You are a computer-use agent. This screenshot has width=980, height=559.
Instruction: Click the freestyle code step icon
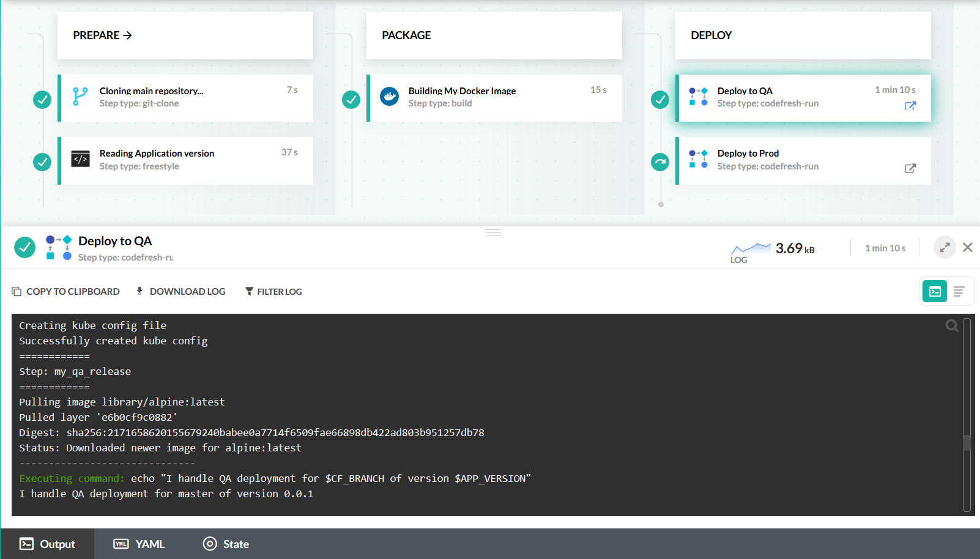80,159
